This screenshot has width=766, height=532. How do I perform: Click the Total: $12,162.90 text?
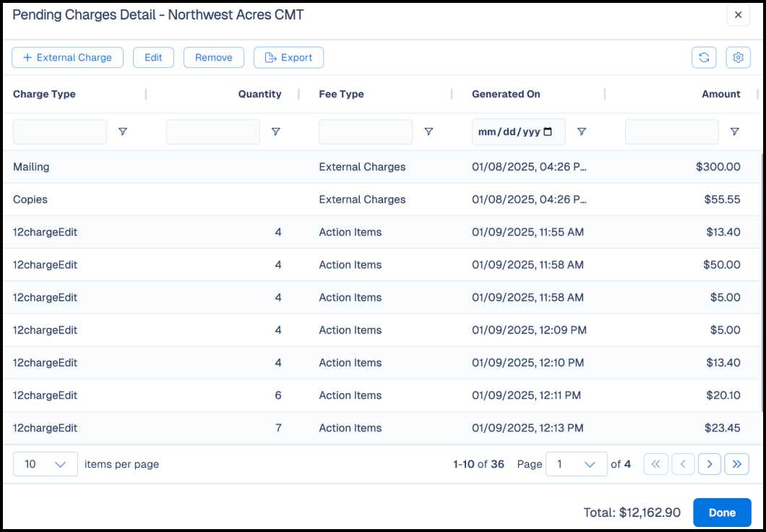coord(632,512)
